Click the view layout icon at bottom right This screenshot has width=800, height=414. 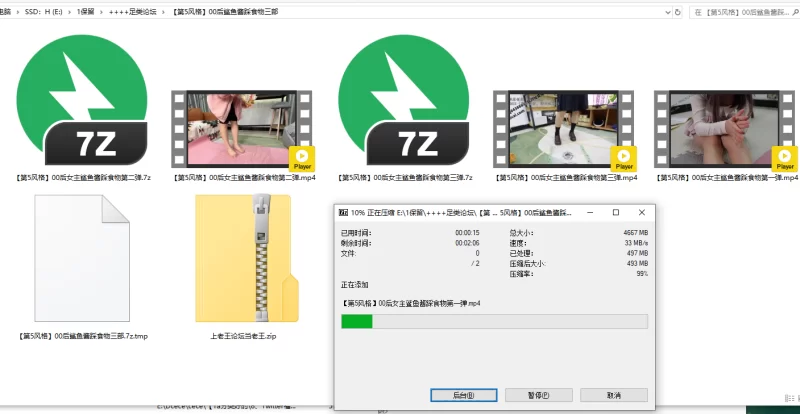(789, 398)
